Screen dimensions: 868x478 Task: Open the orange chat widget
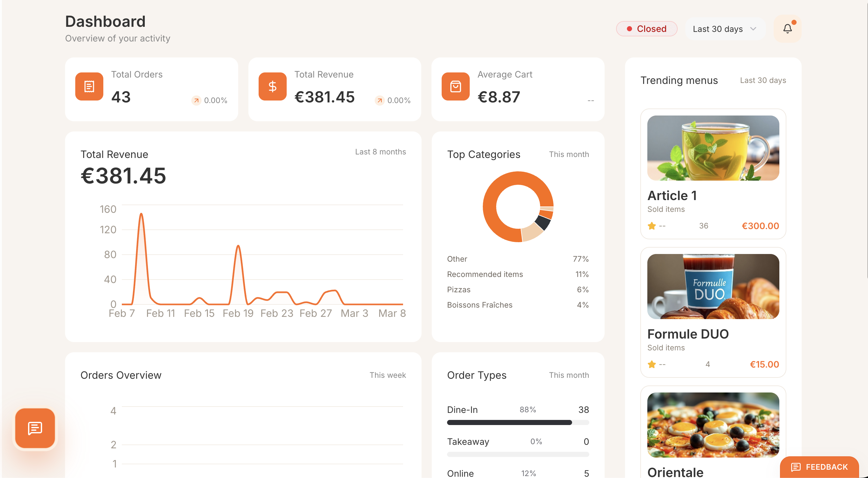(x=35, y=428)
